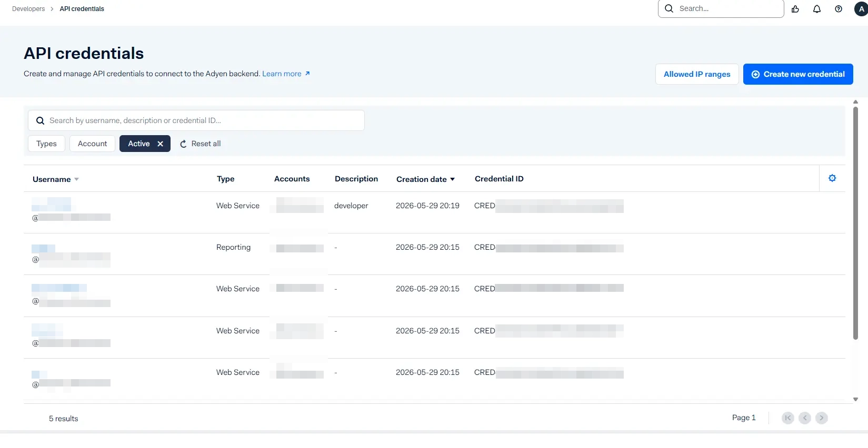Viewport: 868px width, 448px height.
Task: Click Web Service type in developer row
Action: point(237,206)
